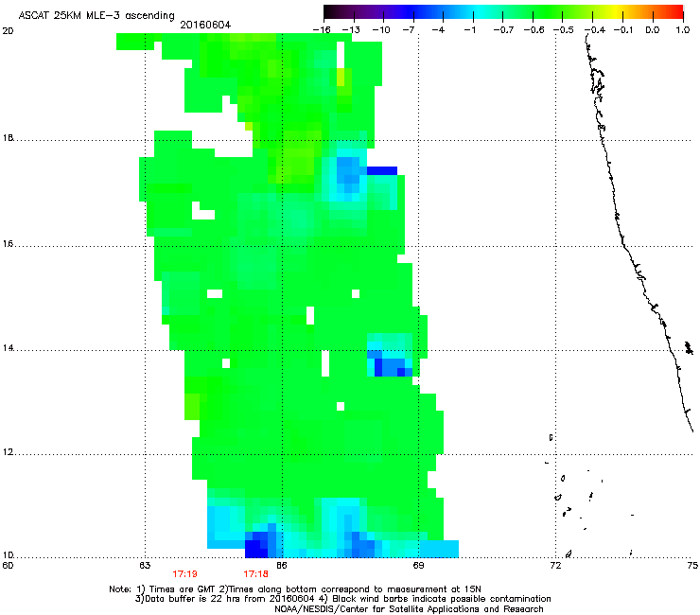Click the longitude label 75
Viewport: 700px width, 615px height.
pos(692,566)
